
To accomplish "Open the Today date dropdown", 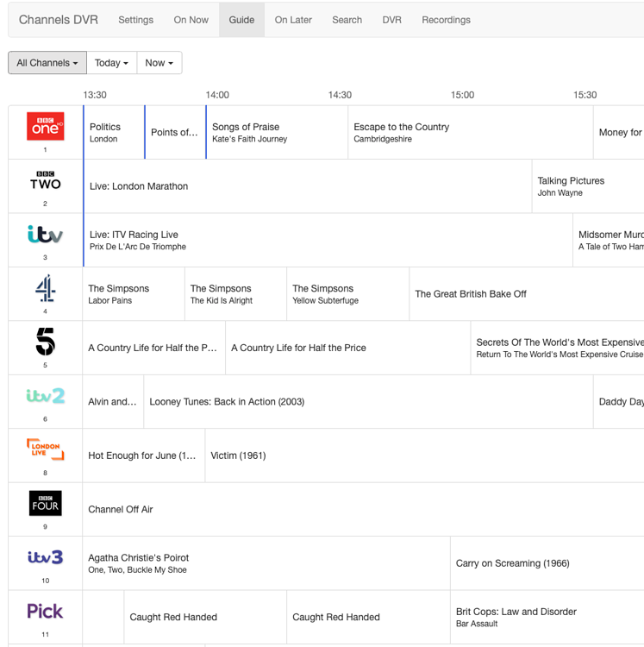I will click(x=112, y=63).
